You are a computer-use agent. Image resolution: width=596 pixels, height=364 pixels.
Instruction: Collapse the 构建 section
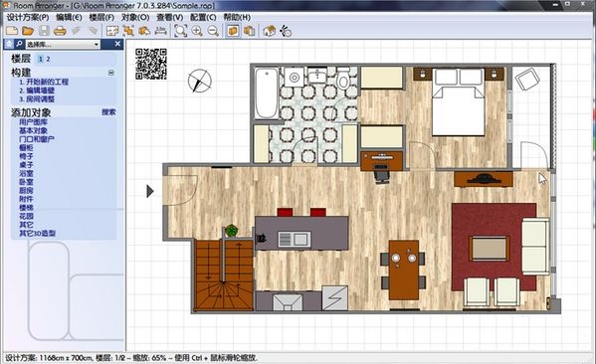point(111,73)
